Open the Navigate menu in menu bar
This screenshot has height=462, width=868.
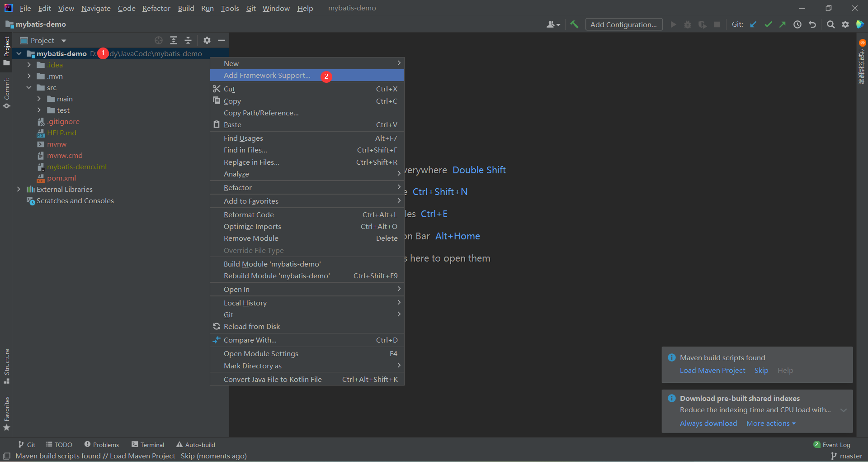pos(96,8)
